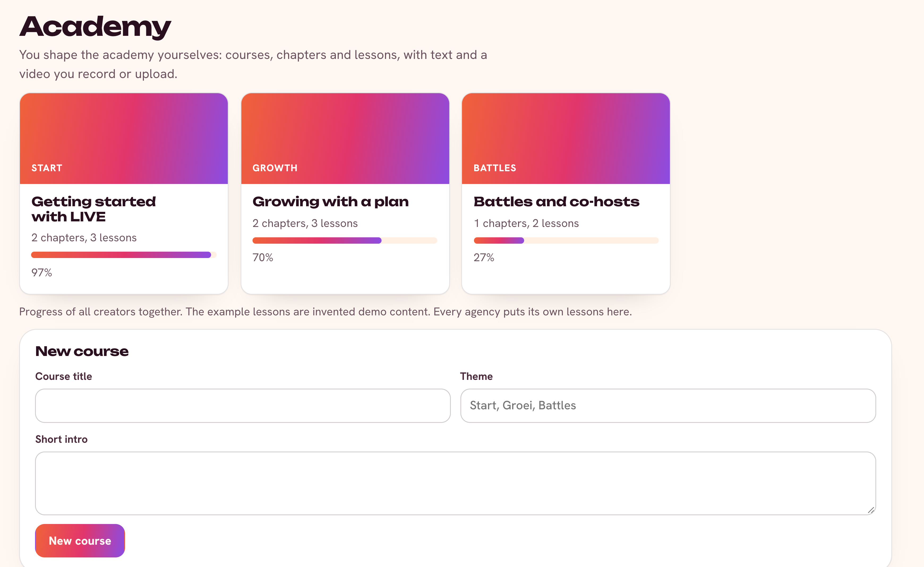
Task: Click the "You shape the academy yourselves" description
Action: tap(253, 64)
